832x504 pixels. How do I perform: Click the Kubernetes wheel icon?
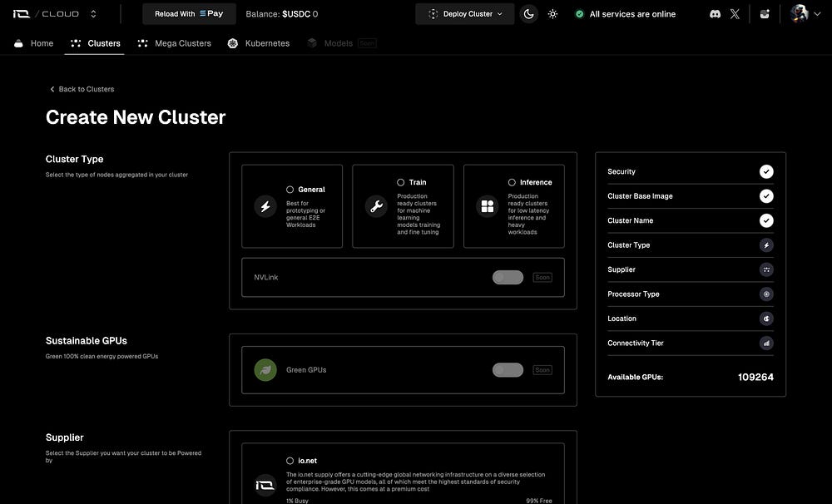232,43
